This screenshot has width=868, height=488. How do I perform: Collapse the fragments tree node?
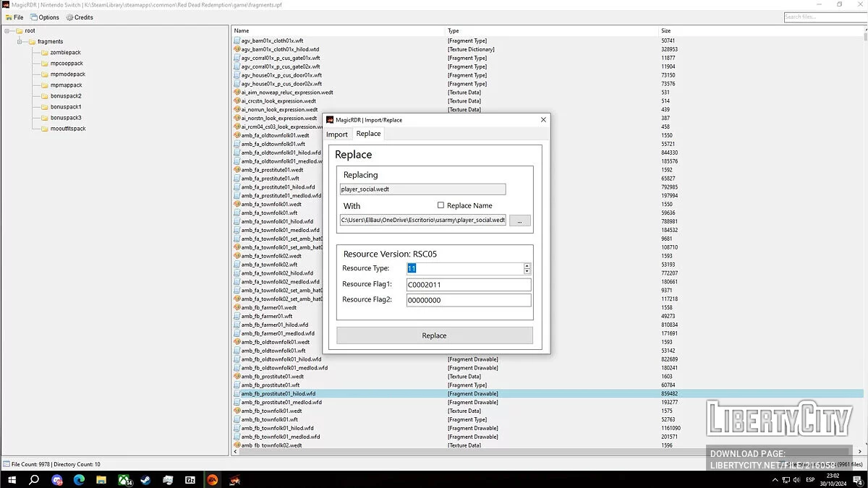(20, 42)
